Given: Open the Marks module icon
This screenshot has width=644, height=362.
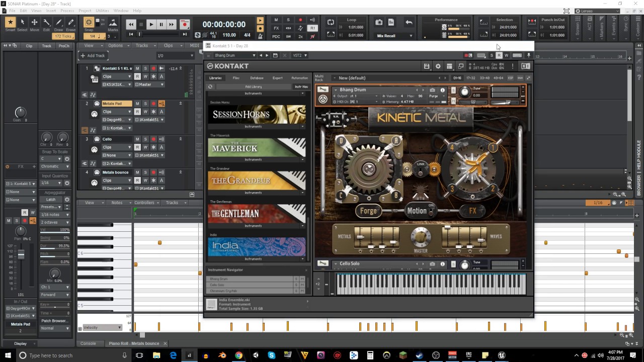Looking at the screenshot, I should pos(113,22).
